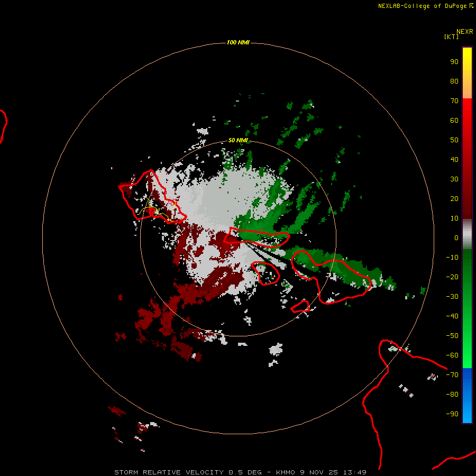Click the 20 value on the velocity scale

pyautogui.click(x=454, y=199)
